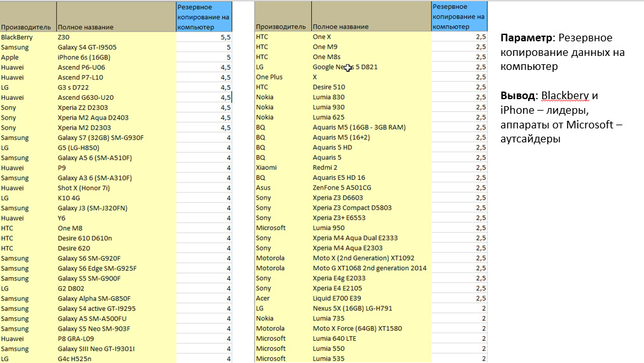This screenshot has height=363, width=644.
Task: Select the Desire 510 cell
Action: coord(372,87)
